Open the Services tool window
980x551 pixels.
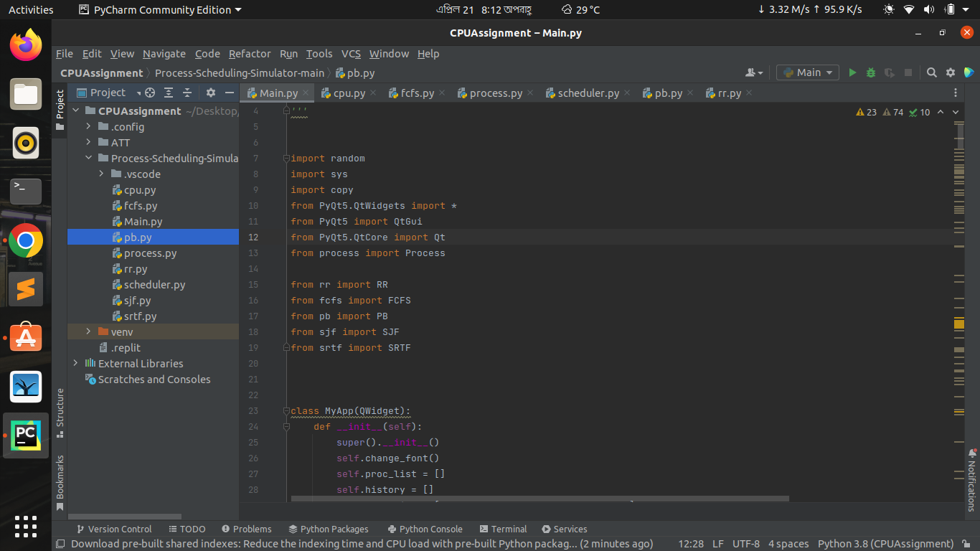pyautogui.click(x=565, y=529)
